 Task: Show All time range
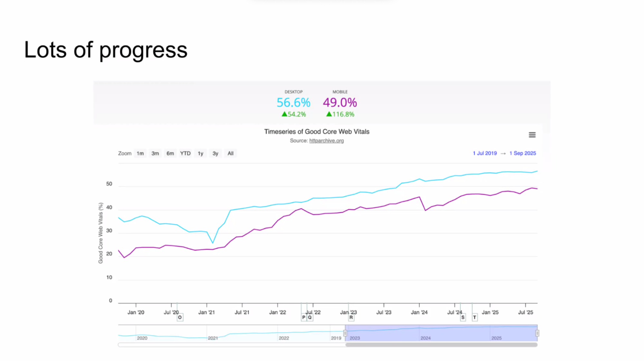point(230,153)
